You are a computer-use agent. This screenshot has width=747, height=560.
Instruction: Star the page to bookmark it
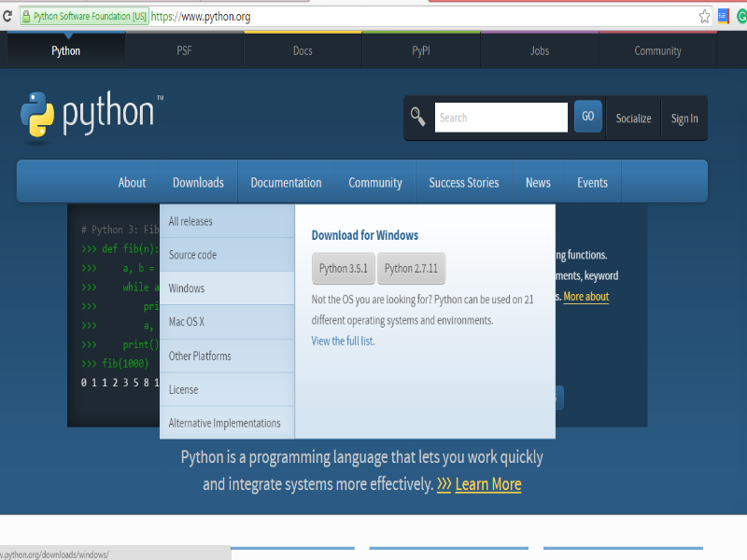(x=707, y=15)
